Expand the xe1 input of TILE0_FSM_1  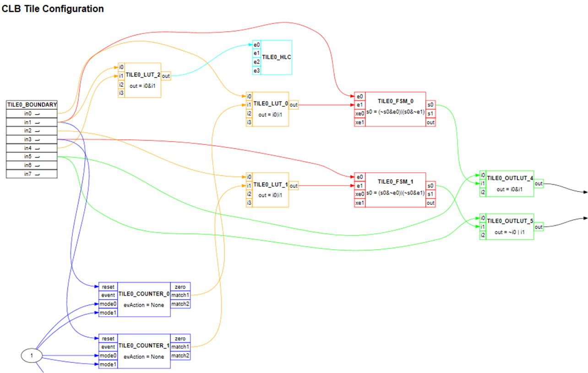(359, 203)
